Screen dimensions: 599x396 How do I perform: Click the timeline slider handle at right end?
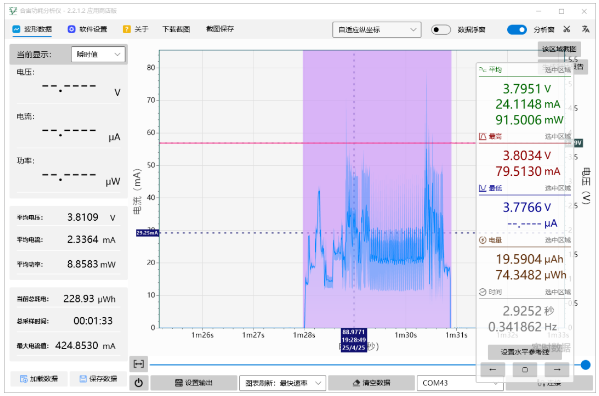[x=585, y=365]
